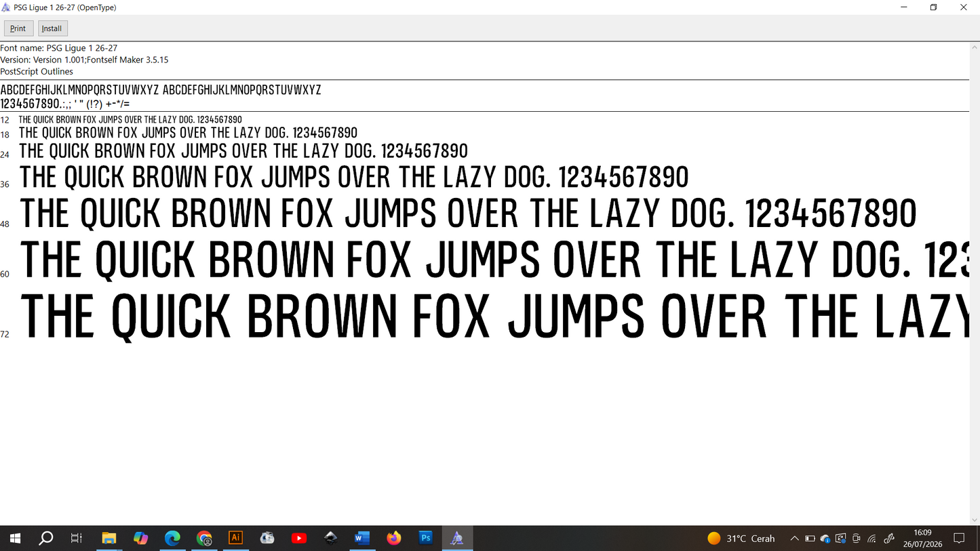Open Firefox from the taskbar

[394, 538]
